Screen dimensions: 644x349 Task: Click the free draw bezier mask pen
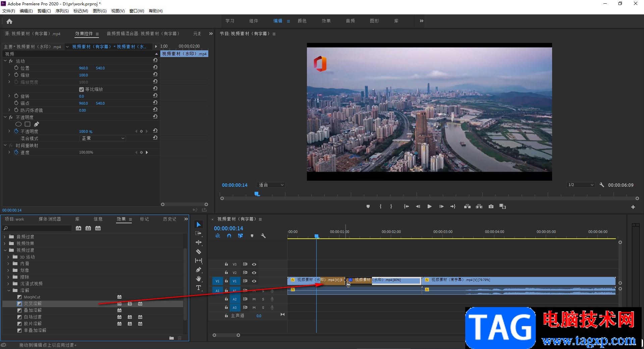[36, 124]
